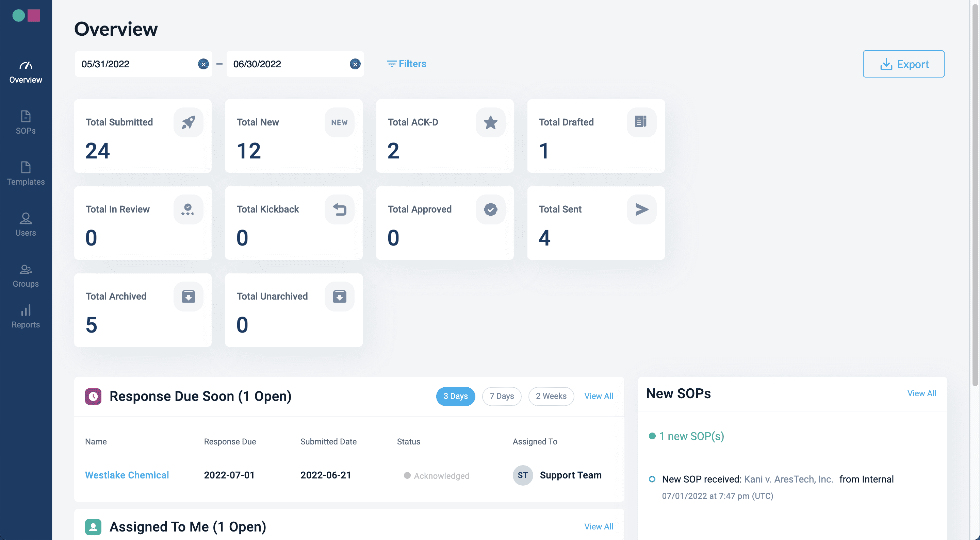This screenshot has height=540, width=980.
Task: Switch to the 7 Days range
Action: 502,396
